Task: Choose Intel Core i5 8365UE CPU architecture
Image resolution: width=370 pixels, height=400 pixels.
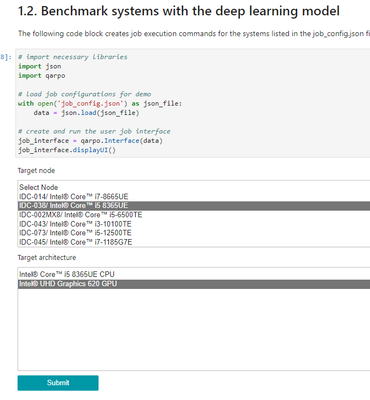Action: pyautogui.click(x=194, y=274)
